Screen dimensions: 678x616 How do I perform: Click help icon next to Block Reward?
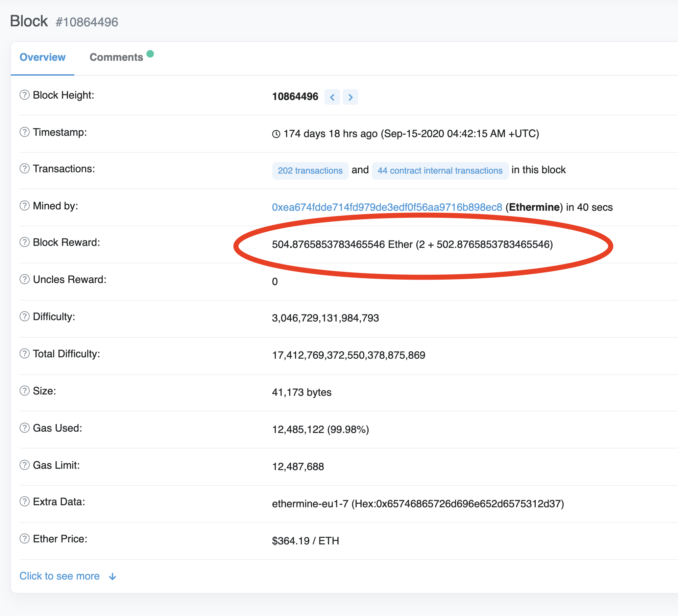click(24, 242)
